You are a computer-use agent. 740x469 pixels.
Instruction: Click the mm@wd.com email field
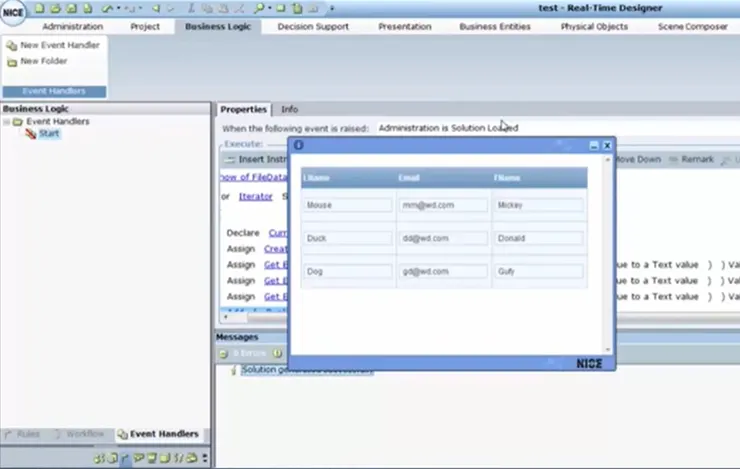tap(444, 205)
